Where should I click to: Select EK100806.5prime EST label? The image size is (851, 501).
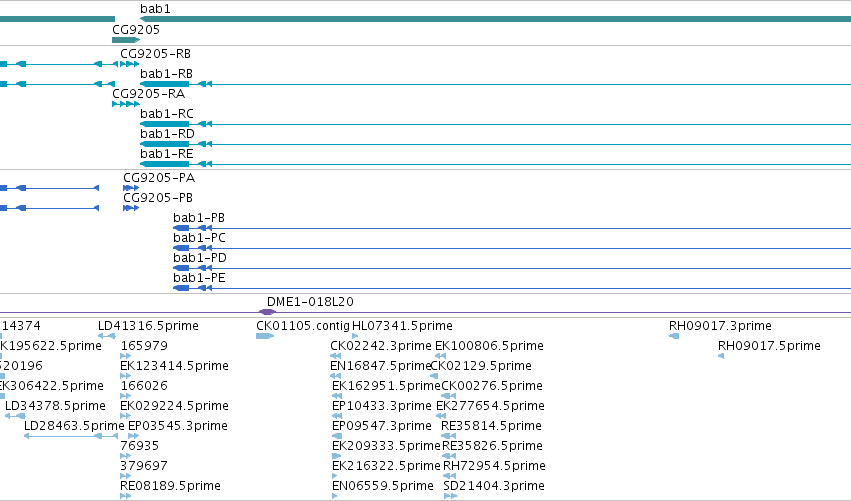click(490, 346)
